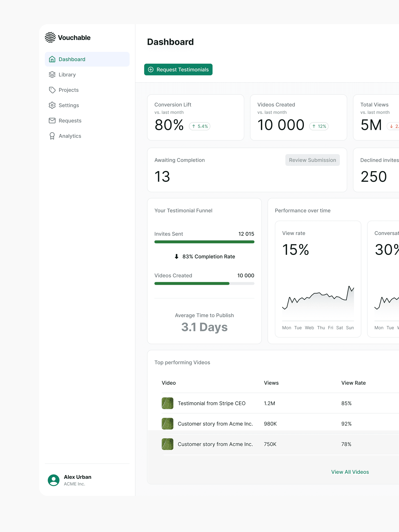
Task: Select 'Testimonial from Stripe CEO' row title
Action: point(211,403)
